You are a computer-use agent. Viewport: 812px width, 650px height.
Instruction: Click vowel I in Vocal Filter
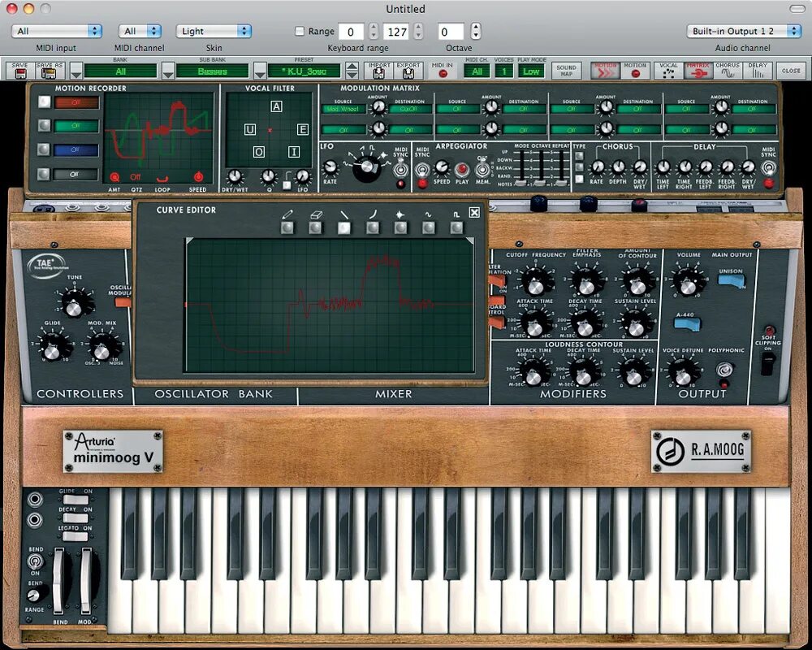294,152
